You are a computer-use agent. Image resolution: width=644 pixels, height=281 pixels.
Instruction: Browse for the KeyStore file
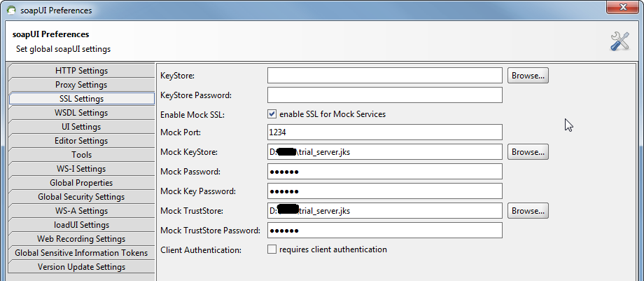click(527, 76)
